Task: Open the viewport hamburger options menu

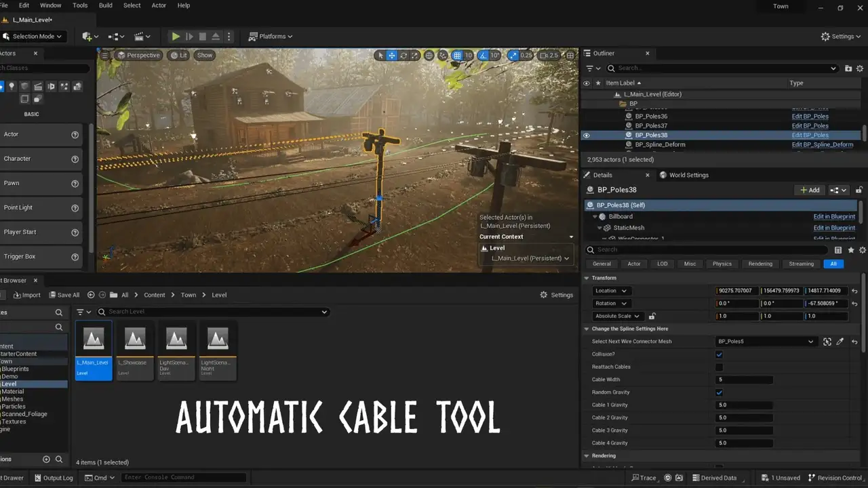Action: point(104,56)
